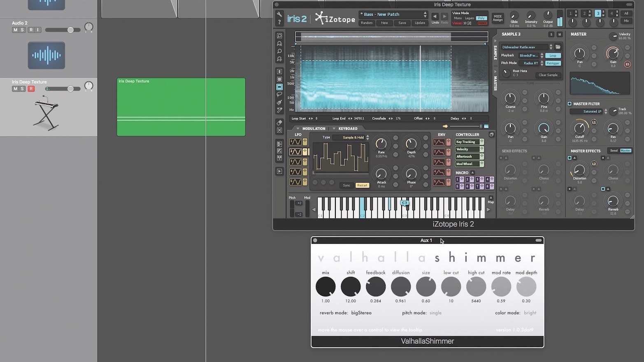The width and height of the screenshot is (644, 362).
Task: Toggle the Loop button for Sample 3
Action: (553, 56)
